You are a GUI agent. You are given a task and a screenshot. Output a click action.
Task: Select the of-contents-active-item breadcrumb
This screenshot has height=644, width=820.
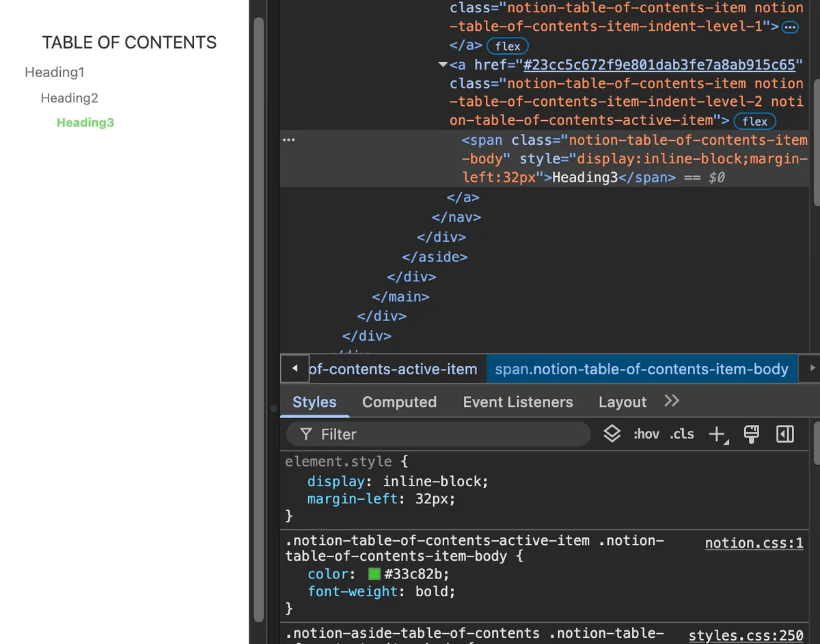[x=393, y=369]
